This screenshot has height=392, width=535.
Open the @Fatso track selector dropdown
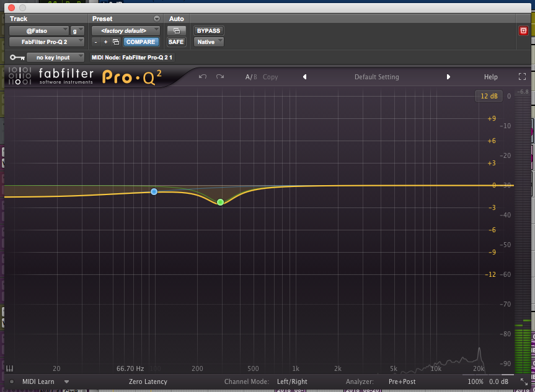(x=38, y=31)
